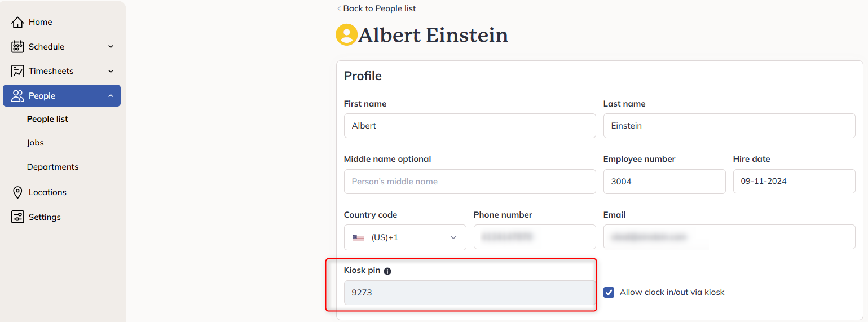Open the Departments submenu item
Image resolution: width=868 pixels, height=322 pixels.
(x=52, y=167)
